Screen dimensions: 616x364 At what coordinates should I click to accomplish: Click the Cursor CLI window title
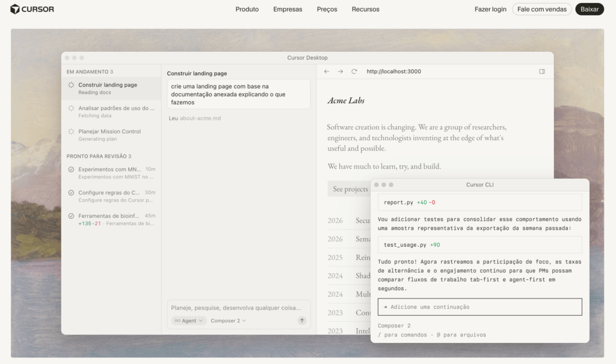coord(479,185)
